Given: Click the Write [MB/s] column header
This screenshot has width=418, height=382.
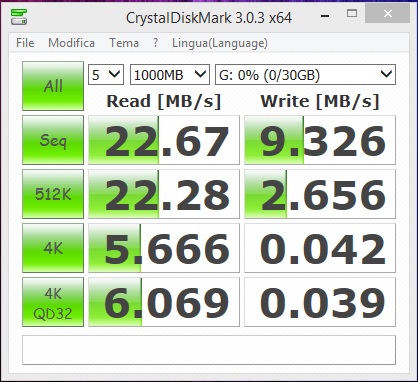Looking at the screenshot, I should coord(320,101).
